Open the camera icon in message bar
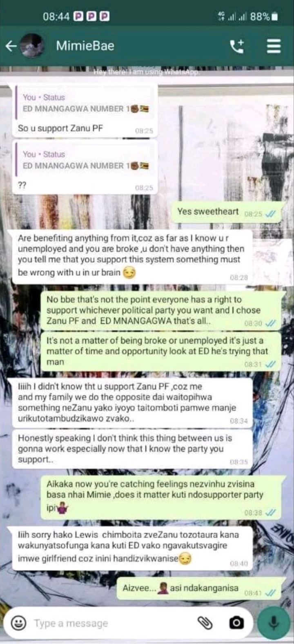 coord(236,623)
